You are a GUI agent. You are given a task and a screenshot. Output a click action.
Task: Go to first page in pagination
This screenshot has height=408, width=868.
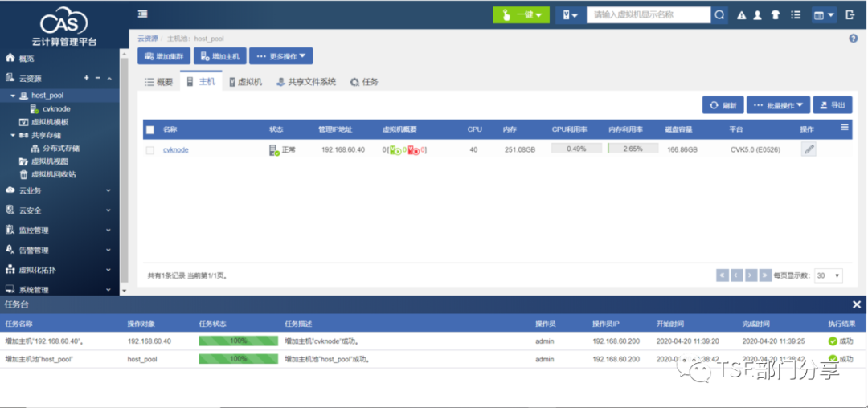click(x=723, y=275)
